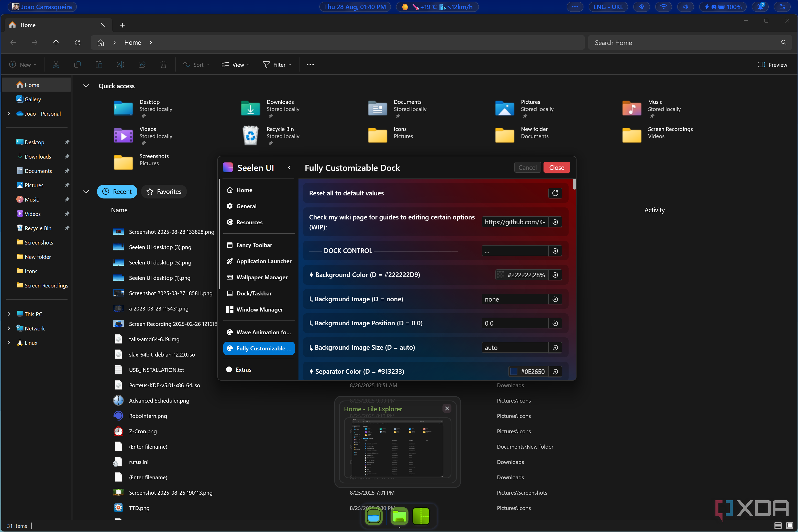The image size is (798, 532).
Task: Click the Home - File Explorer window thumbnail
Action: click(x=397, y=448)
